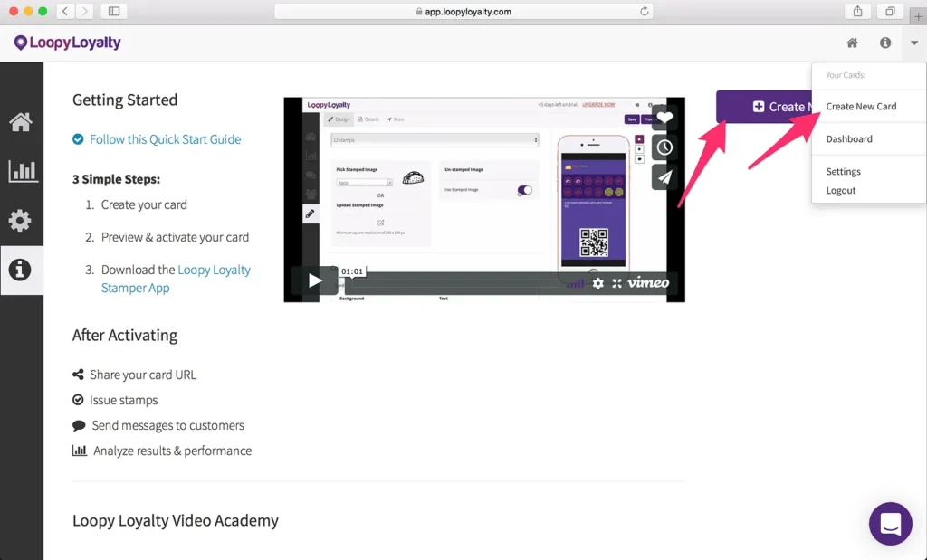Open the Home icon in left sidebar
This screenshot has width=927, height=560.
(21, 122)
